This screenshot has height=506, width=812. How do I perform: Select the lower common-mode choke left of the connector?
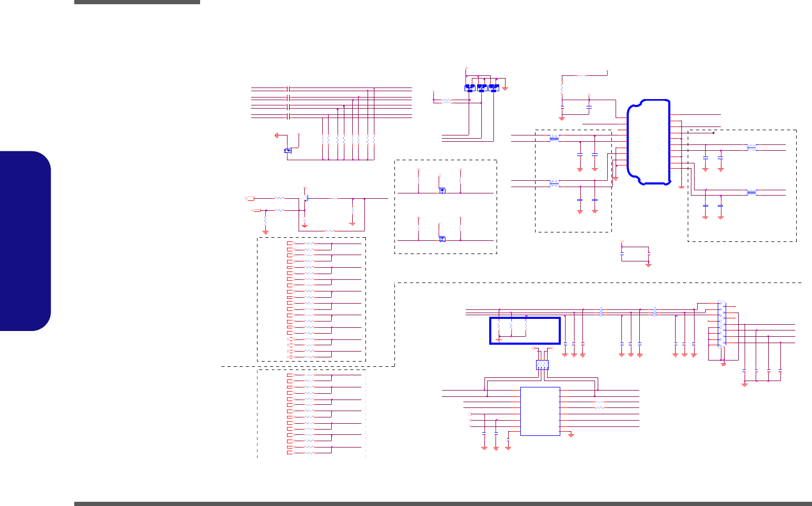click(554, 183)
